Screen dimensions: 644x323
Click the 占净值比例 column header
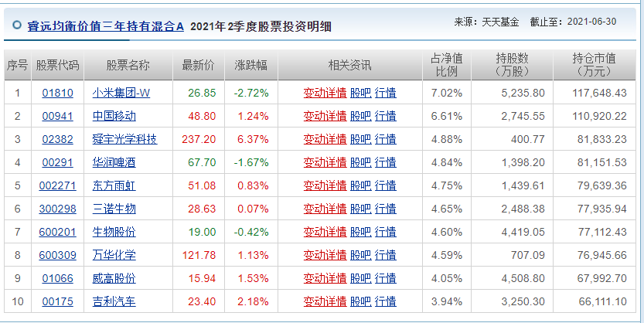[447, 65]
